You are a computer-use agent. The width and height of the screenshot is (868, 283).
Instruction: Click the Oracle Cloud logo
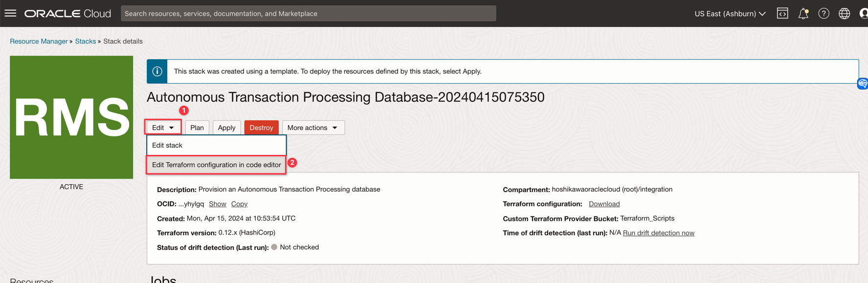click(67, 14)
